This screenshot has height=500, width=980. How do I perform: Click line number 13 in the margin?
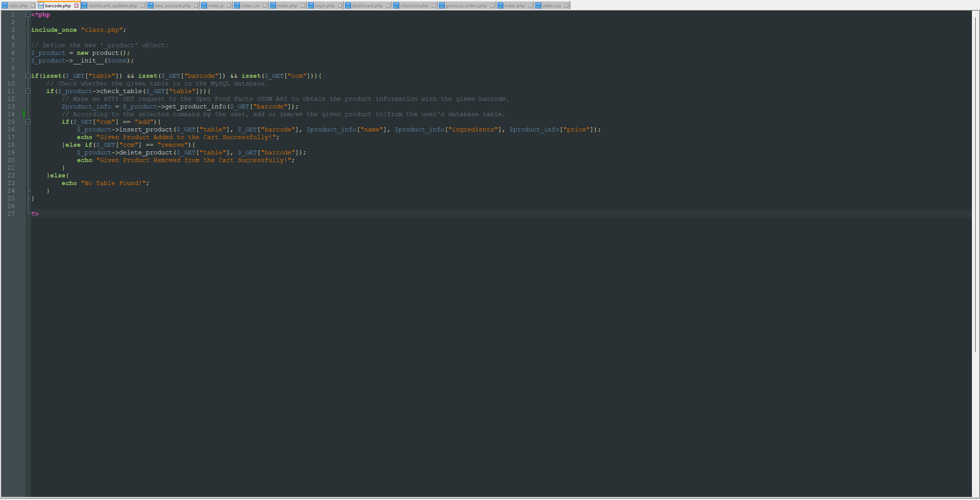point(11,107)
